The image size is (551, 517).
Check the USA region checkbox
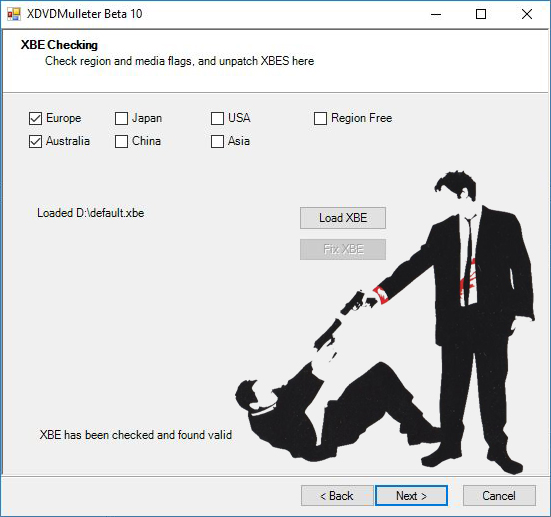tap(217, 118)
